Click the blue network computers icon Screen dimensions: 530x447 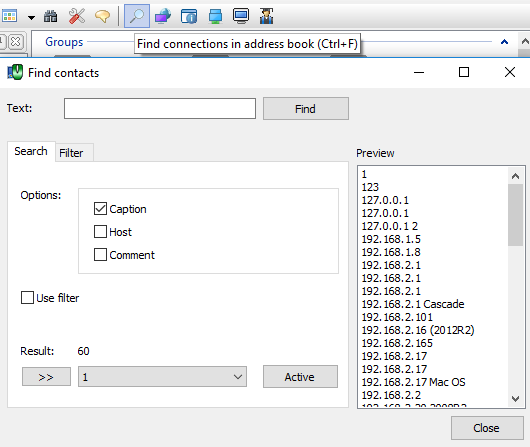215,16
